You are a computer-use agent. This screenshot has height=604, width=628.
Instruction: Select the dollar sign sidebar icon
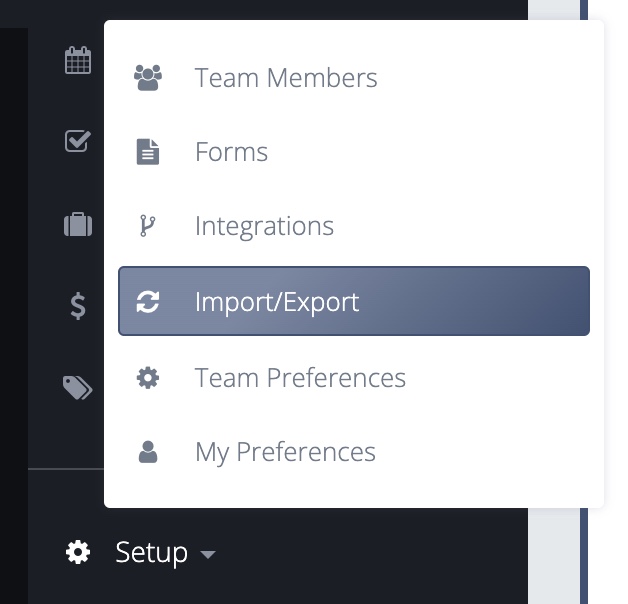(78, 306)
